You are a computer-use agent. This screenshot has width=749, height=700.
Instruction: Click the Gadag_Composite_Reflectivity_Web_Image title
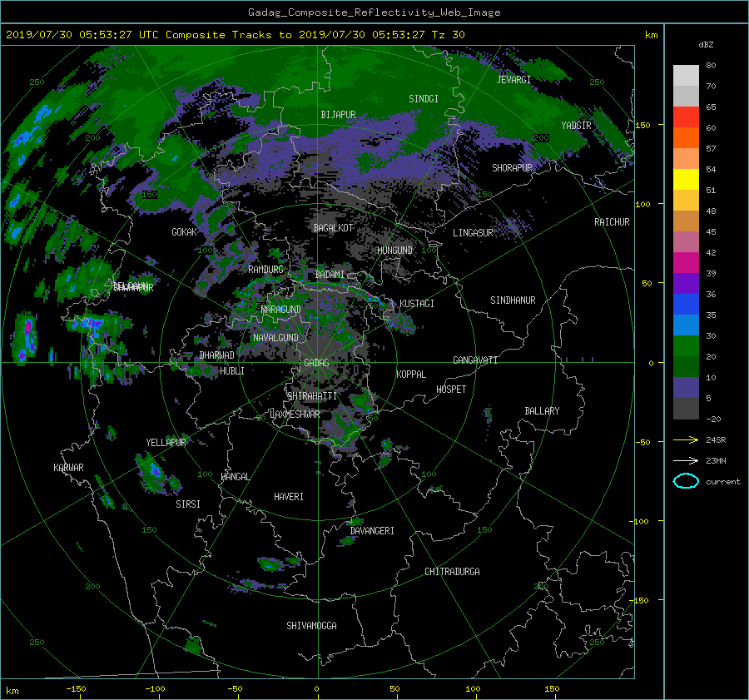click(374, 12)
